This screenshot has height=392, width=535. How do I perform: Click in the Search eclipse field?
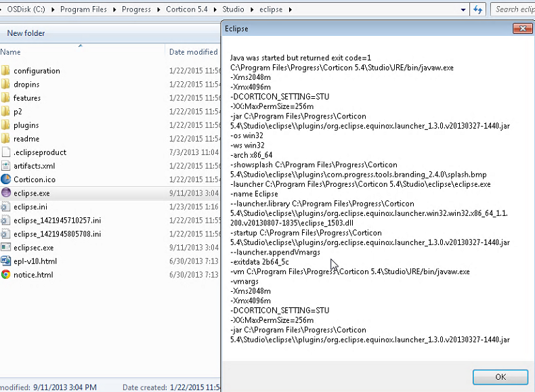click(513, 9)
